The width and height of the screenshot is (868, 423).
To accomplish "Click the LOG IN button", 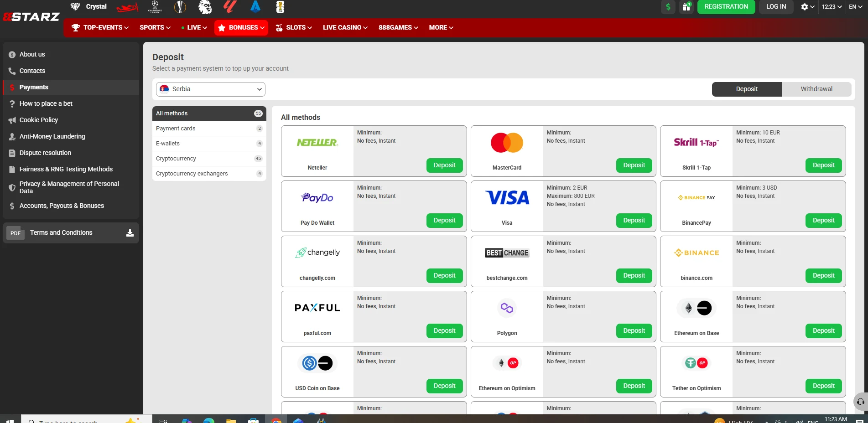I will (x=776, y=7).
